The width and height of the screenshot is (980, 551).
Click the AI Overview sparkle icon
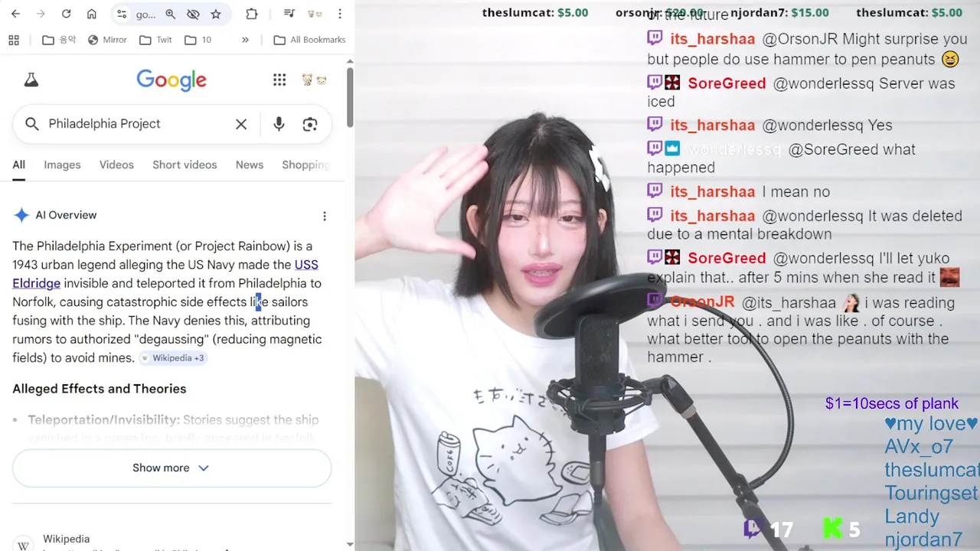[x=21, y=215]
